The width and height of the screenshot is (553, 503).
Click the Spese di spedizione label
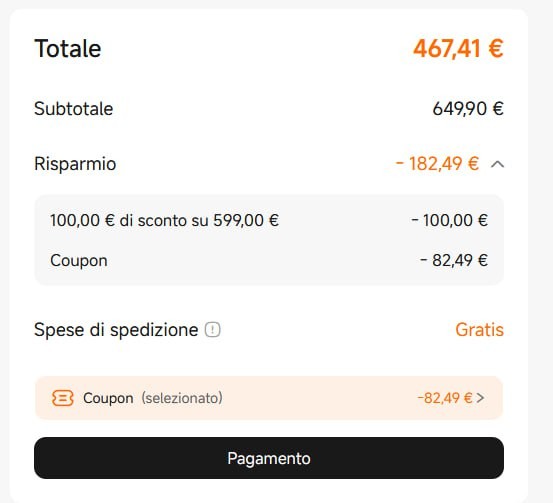[116, 331]
